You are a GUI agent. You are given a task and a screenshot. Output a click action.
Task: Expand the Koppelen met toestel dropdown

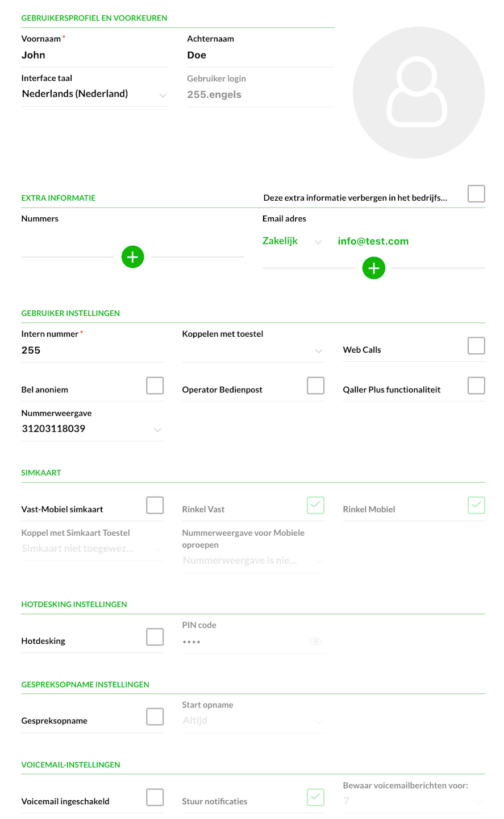click(253, 351)
